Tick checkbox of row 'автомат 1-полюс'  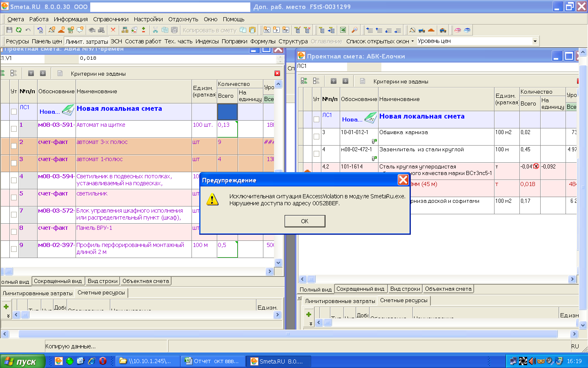click(14, 163)
